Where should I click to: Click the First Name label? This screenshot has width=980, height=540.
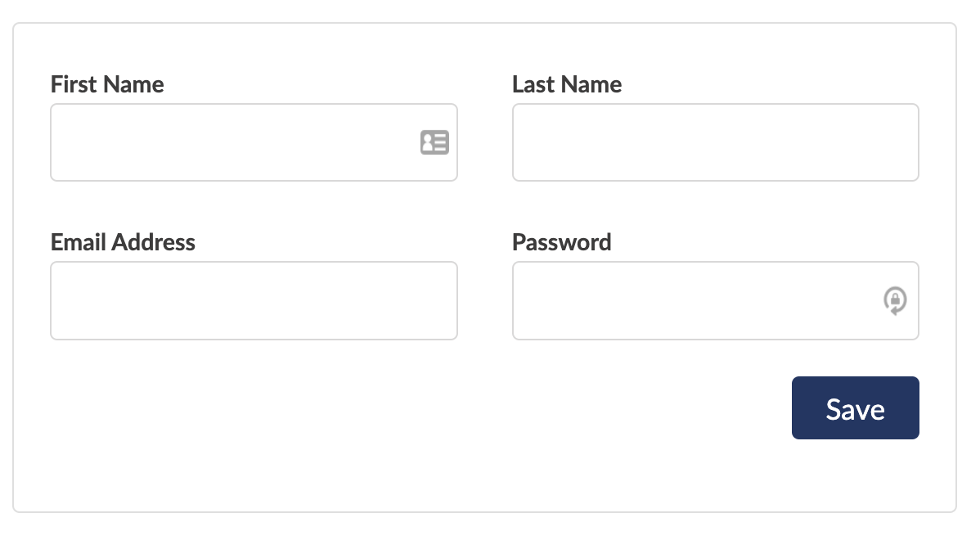107,84
